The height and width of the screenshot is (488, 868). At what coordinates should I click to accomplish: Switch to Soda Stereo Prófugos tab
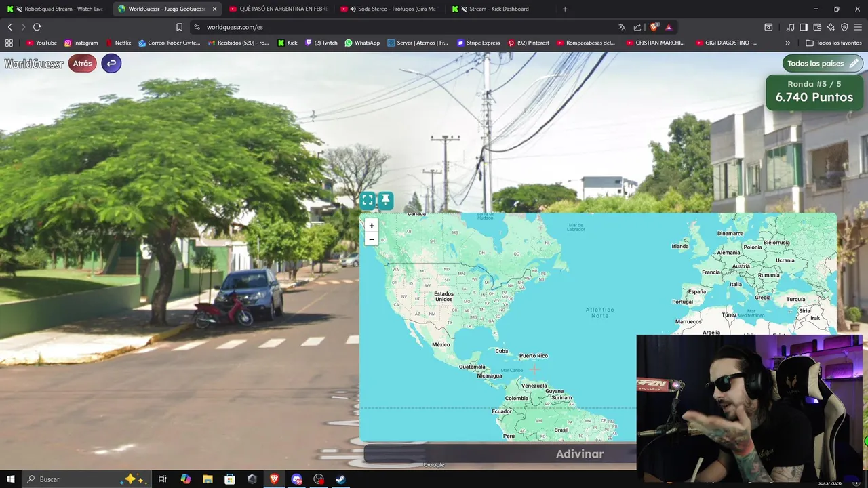point(389,9)
